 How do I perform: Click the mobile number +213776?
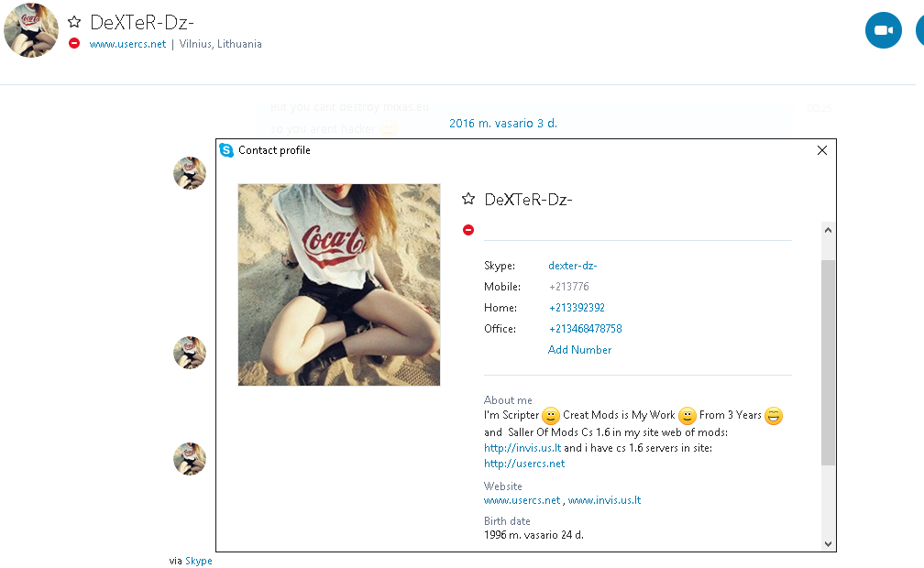pyautogui.click(x=568, y=287)
